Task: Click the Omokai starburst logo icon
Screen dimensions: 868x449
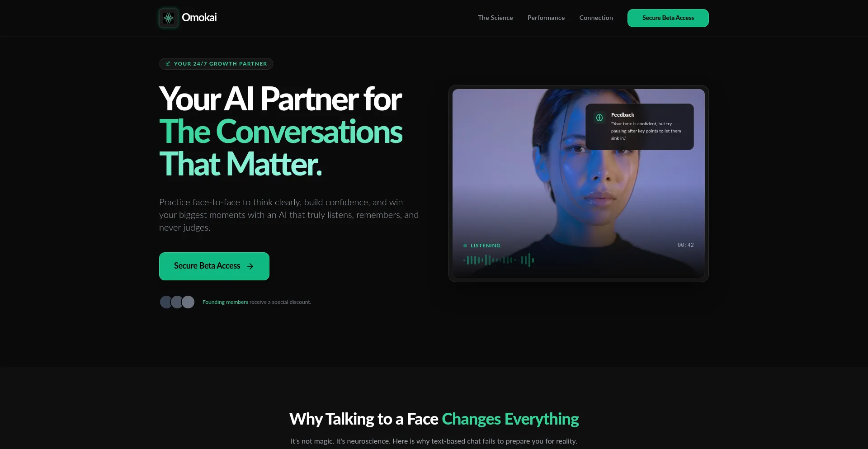Action: click(169, 18)
